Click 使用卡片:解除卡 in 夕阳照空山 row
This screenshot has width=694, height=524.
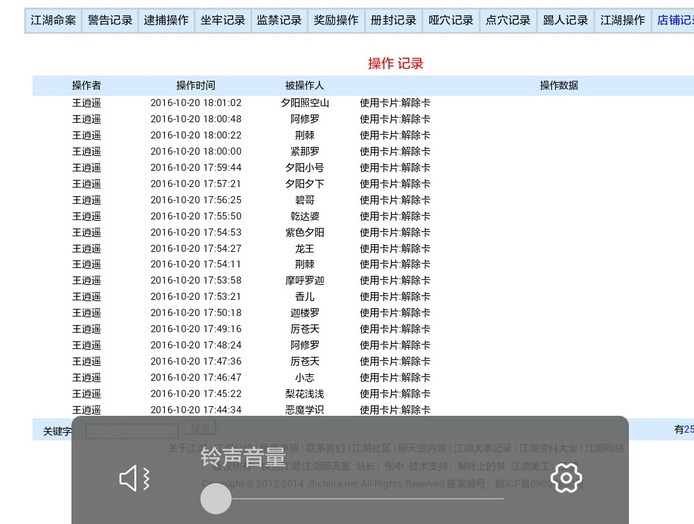tap(395, 103)
